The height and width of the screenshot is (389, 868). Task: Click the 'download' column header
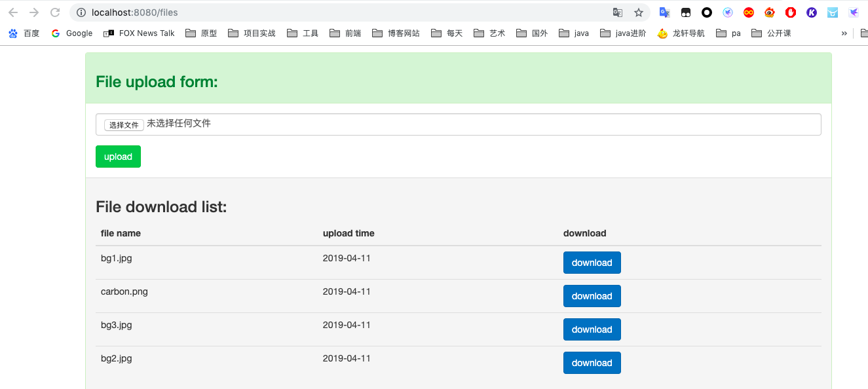[585, 233]
